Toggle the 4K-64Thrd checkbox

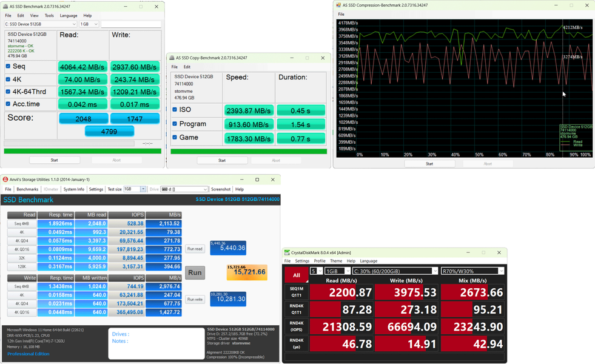tap(8, 92)
